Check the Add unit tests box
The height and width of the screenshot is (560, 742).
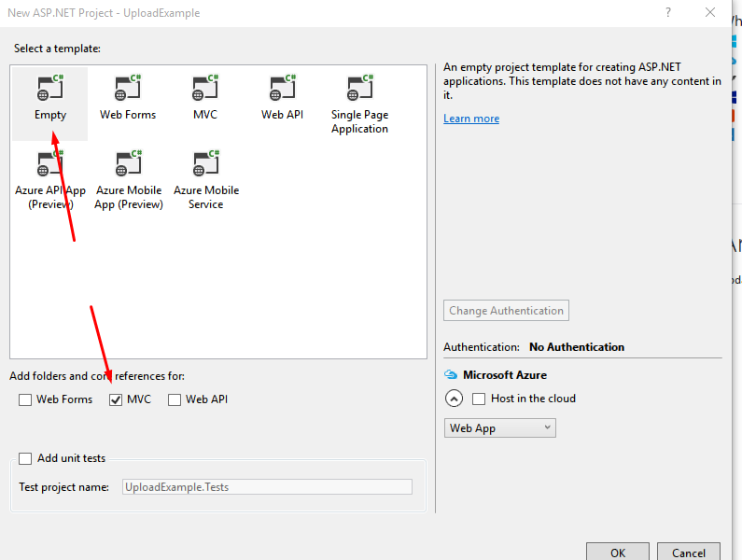coord(25,458)
